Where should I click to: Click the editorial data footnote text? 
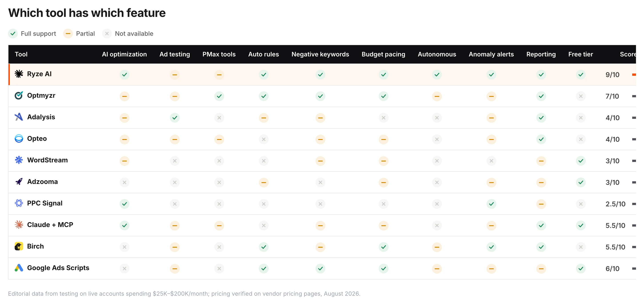tap(184, 293)
